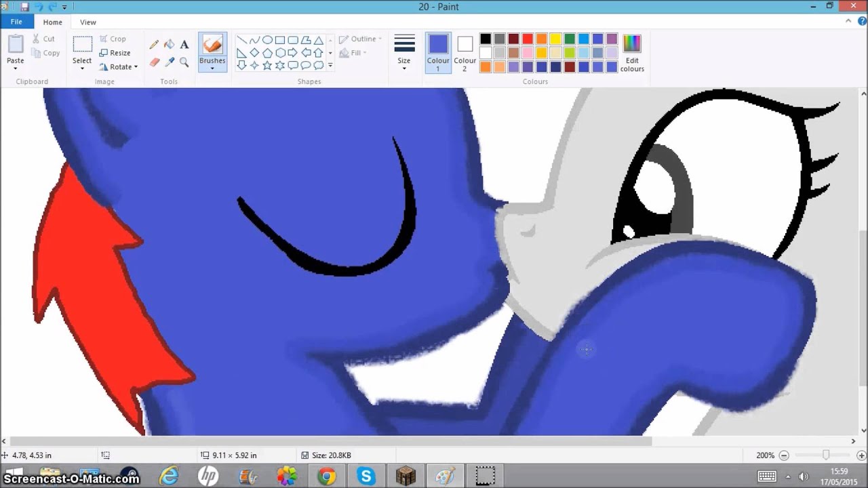
Task: Open the shape Fill dropdown
Action: point(353,53)
